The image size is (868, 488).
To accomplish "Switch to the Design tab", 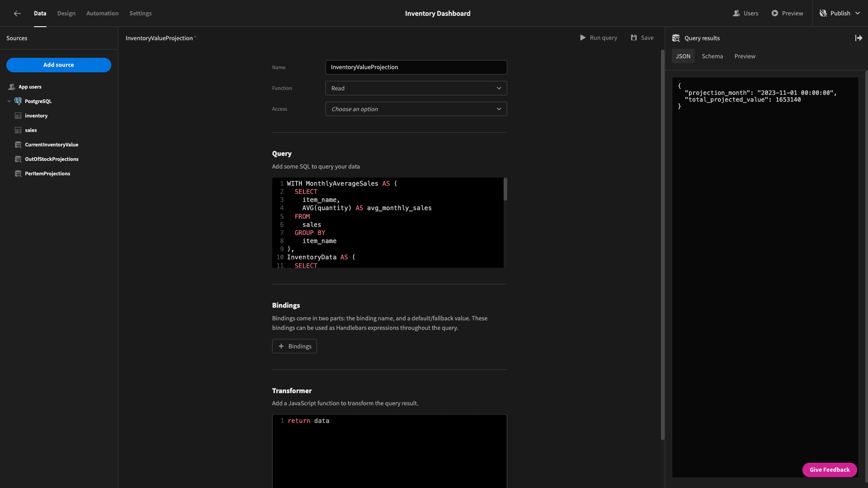I will [x=66, y=14].
